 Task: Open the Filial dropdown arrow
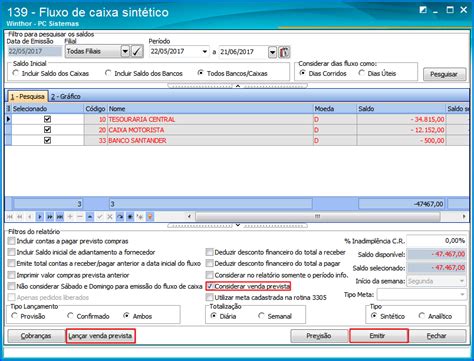coord(125,52)
